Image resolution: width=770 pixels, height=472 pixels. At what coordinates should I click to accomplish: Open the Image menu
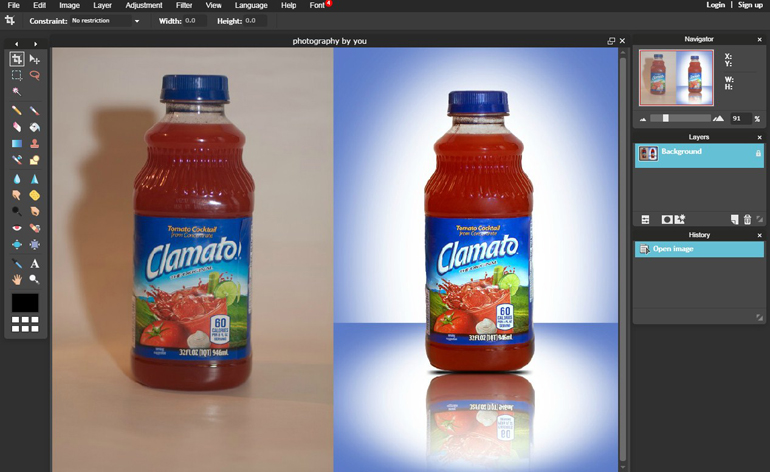point(69,5)
